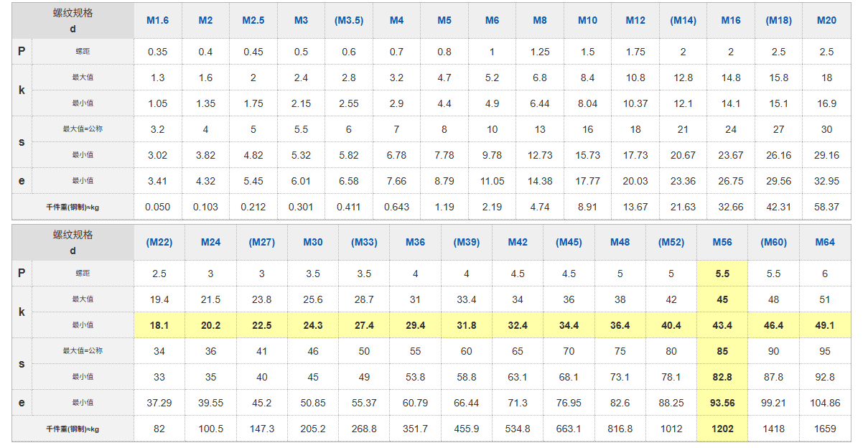Click the M1.6 column header
Image resolution: width=868 pixels, height=448 pixels.
click(x=157, y=20)
